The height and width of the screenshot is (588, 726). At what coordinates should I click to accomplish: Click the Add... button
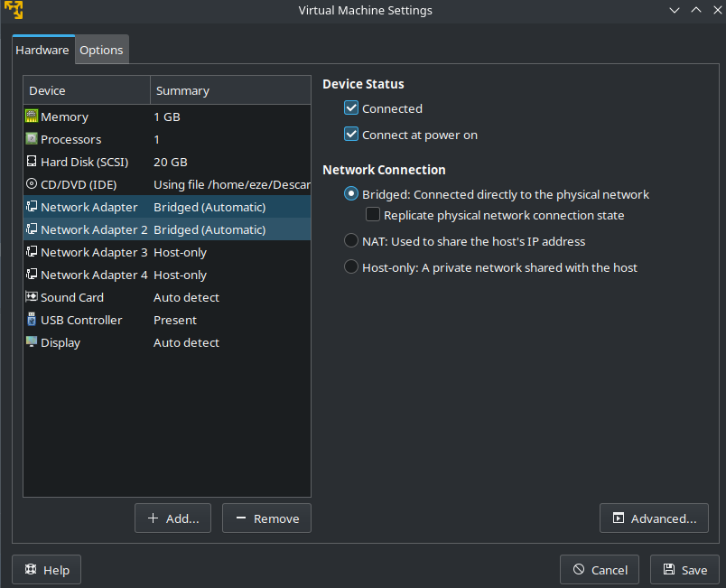pyautogui.click(x=172, y=518)
